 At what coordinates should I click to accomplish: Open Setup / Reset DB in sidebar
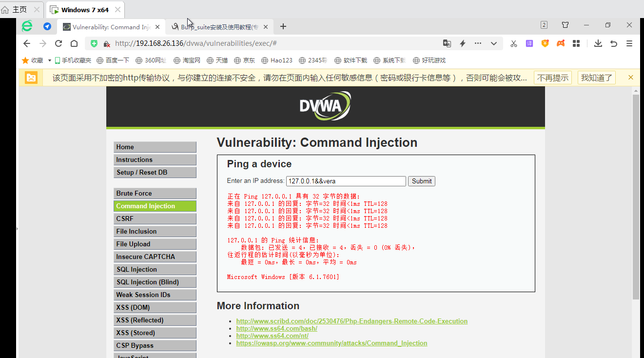[x=155, y=172]
